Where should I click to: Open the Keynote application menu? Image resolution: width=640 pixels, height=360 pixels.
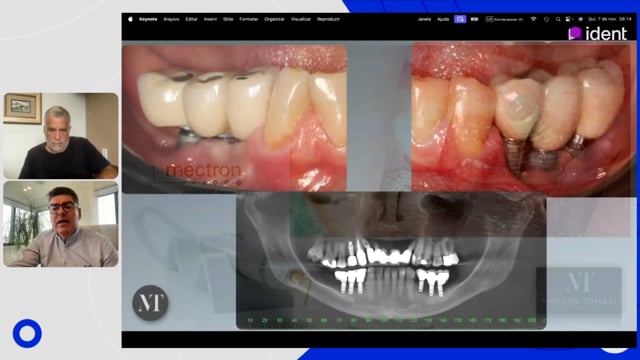tap(148, 19)
